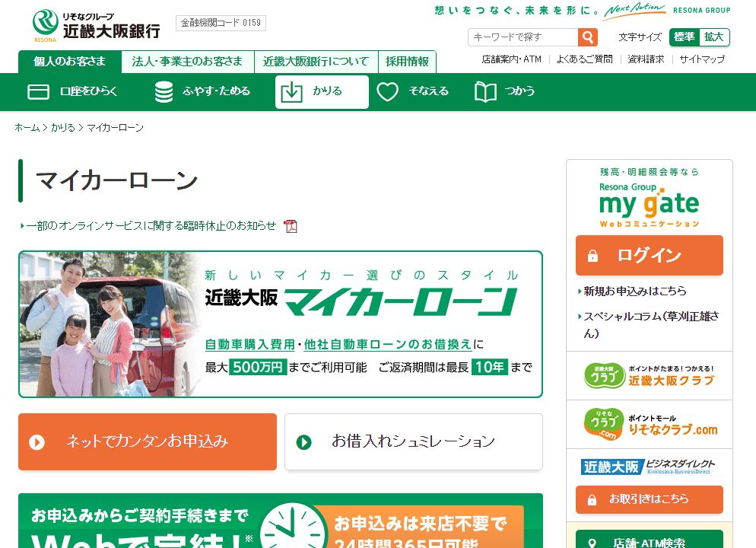This screenshot has height=548, width=756.
Task: Go to ホーム in the breadcrumb
Action: (27, 128)
